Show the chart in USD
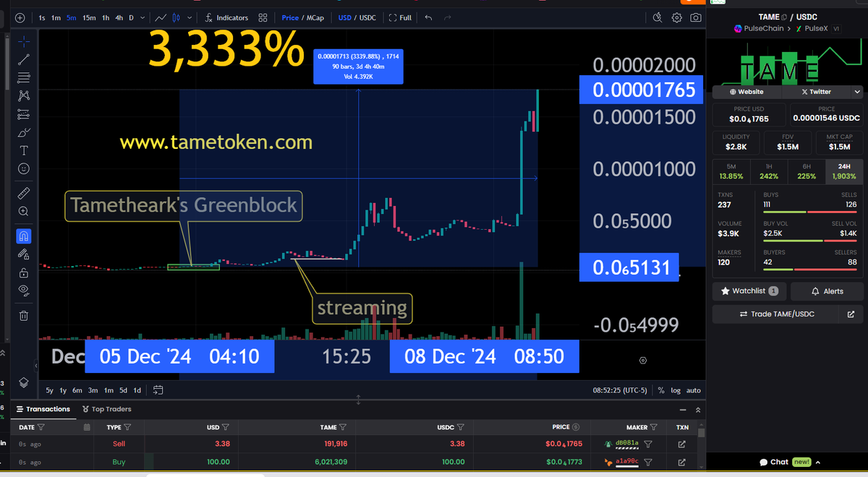Image resolution: width=868 pixels, height=477 pixels. [x=344, y=17]
